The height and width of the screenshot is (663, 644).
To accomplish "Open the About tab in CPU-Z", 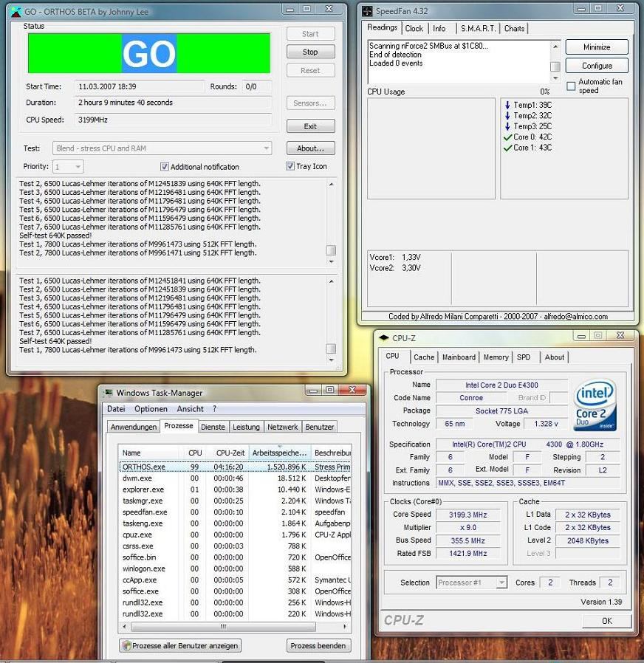I will coord(555,357).
